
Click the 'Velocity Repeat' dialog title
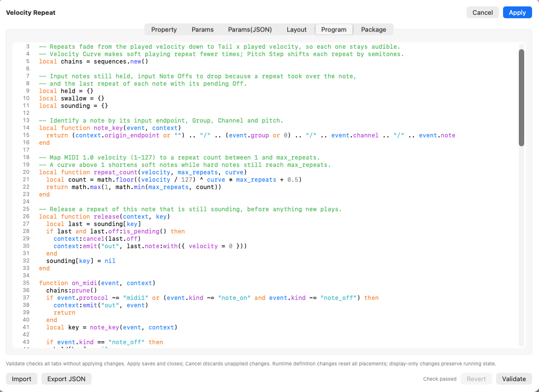pyautogui.click(x=31, y=13)
